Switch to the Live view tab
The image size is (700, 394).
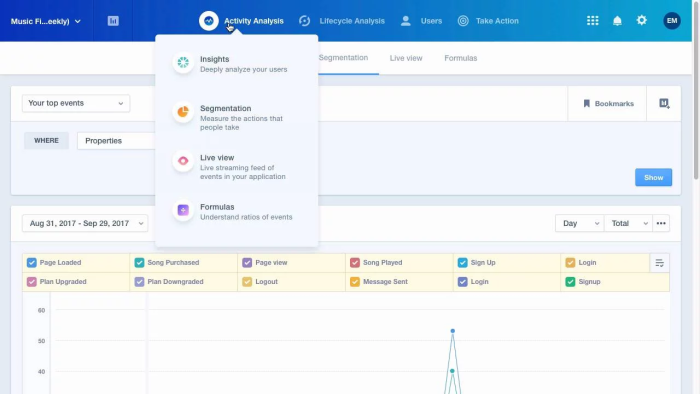tap(406, 58)
